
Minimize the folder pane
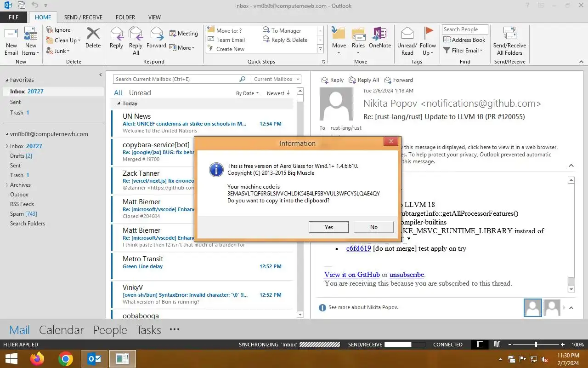tap(101, 75)
